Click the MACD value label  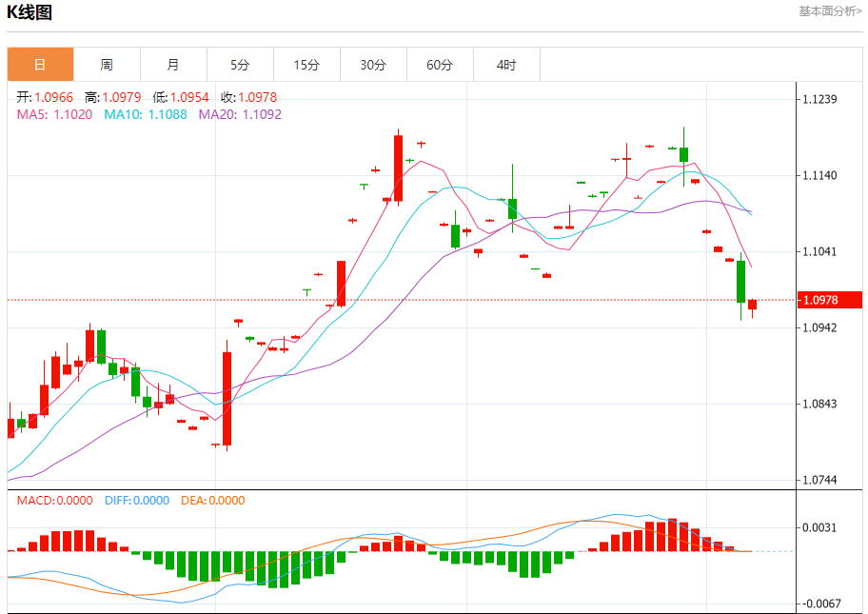[54, 501]
